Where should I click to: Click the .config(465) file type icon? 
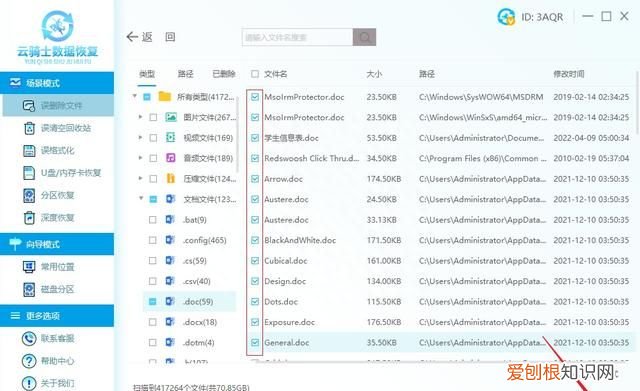click(x=170, y=240)
